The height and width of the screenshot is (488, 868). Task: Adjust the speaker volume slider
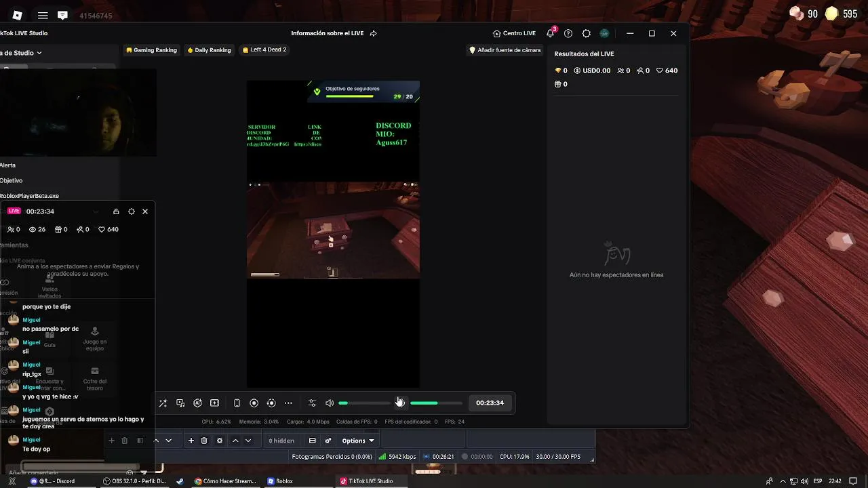click(365, 403)
